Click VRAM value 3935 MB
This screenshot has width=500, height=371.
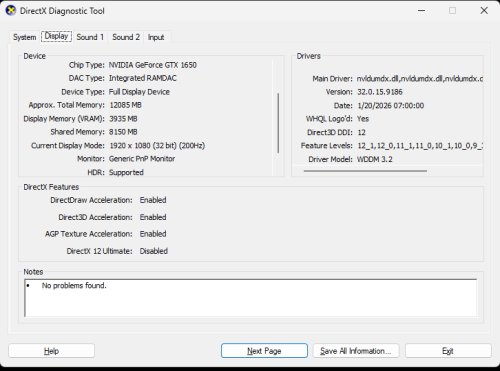123,119
